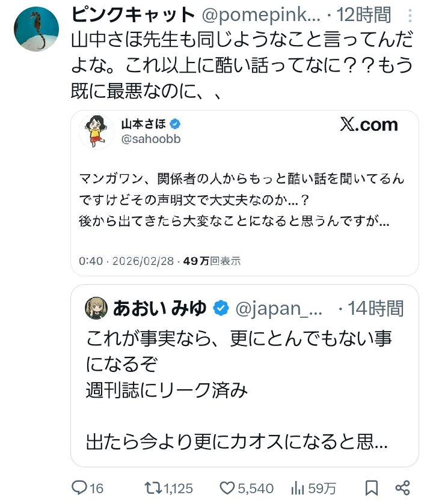Click the share icon
433x504 pixels.
click(404, 488)
